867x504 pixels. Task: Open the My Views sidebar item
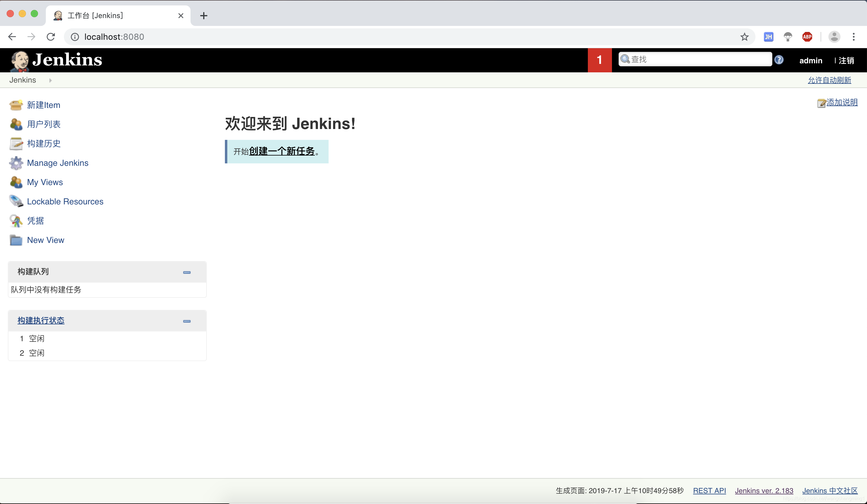[45, 182]
